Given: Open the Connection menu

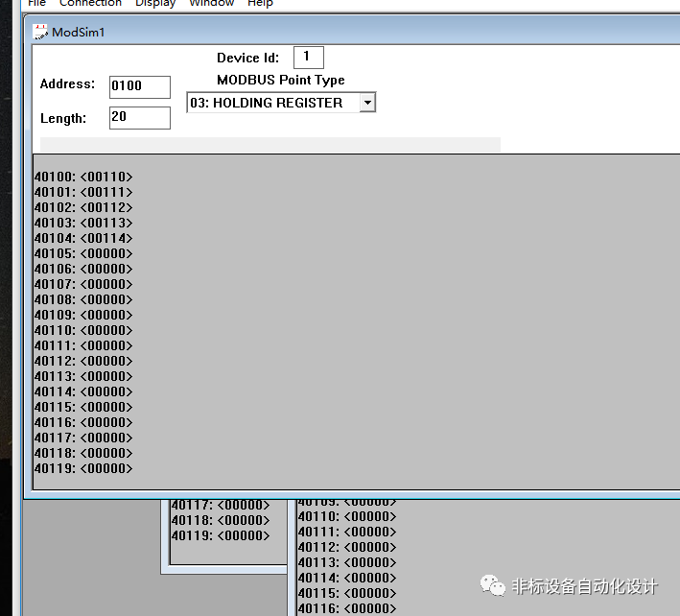Looking at the screenshot, I should click(90, 3).
